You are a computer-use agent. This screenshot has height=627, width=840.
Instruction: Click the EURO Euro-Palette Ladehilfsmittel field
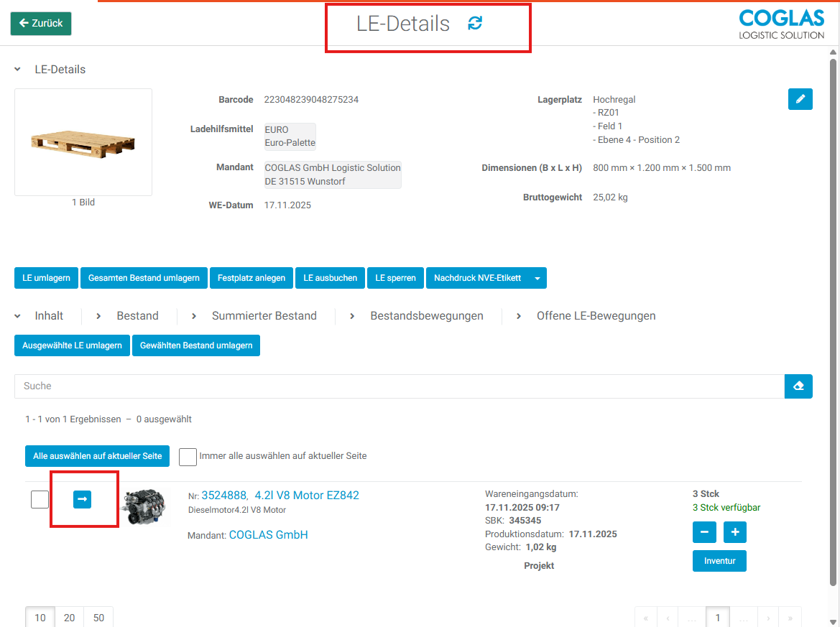(x=290, y=136)
